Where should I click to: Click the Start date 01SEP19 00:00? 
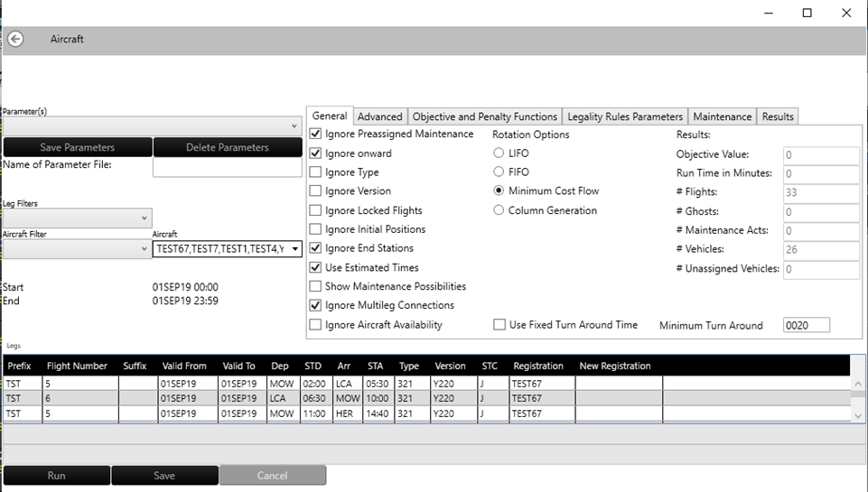(185, 287)
